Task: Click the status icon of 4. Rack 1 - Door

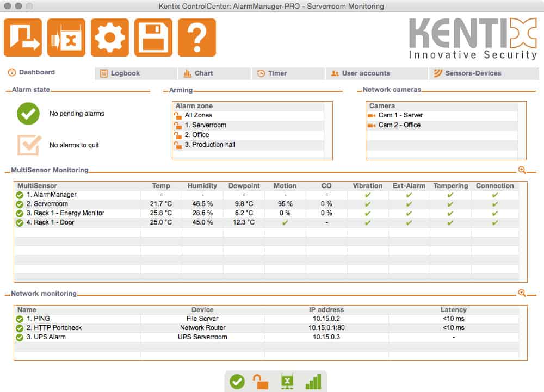Action: pos(20,222)
